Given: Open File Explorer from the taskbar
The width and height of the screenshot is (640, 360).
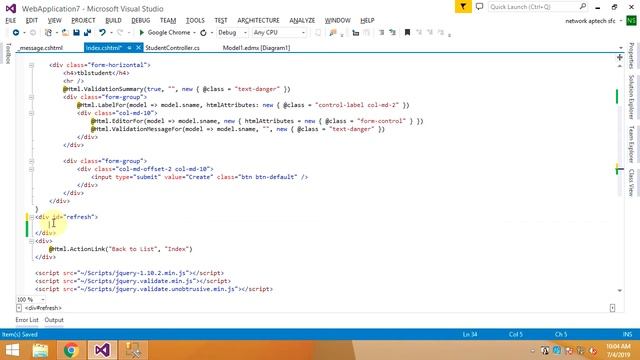Looking at the screenshot, I should [40, 350].
